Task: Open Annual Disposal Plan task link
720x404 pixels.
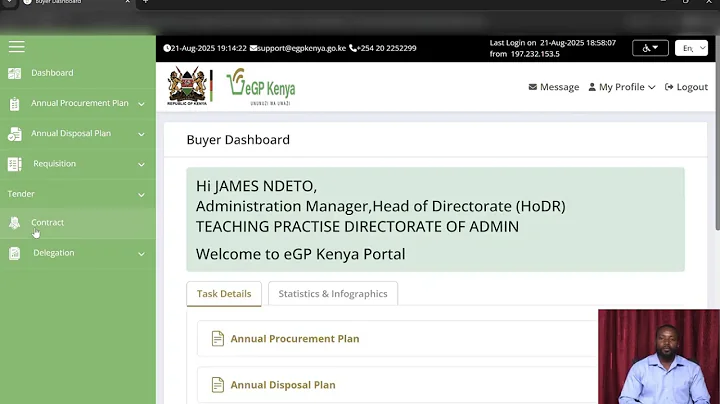Action: pos(283,385)
